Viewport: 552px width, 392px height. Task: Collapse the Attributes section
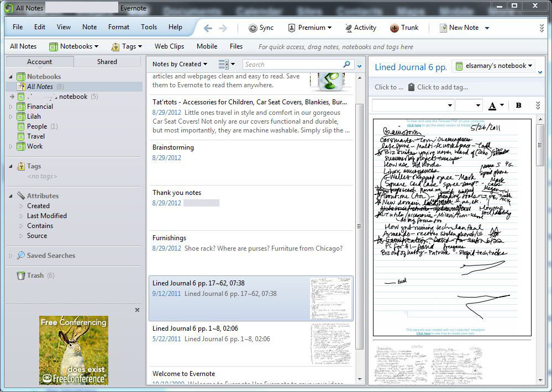point(11,196)
